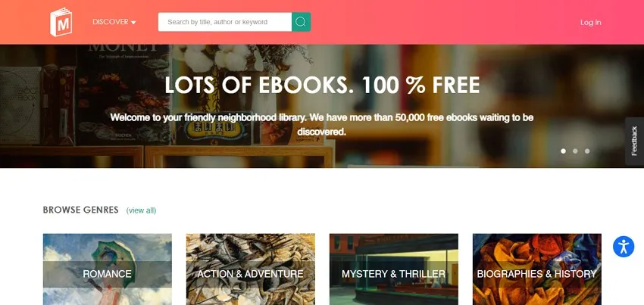This screenshot has width=644, height=305.
Task: Click the search by title input field
Action: point(225,22)
